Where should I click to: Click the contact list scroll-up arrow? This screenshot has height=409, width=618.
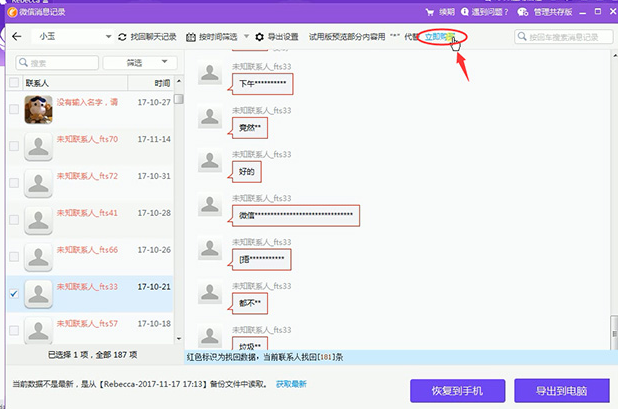click(179, 81)
